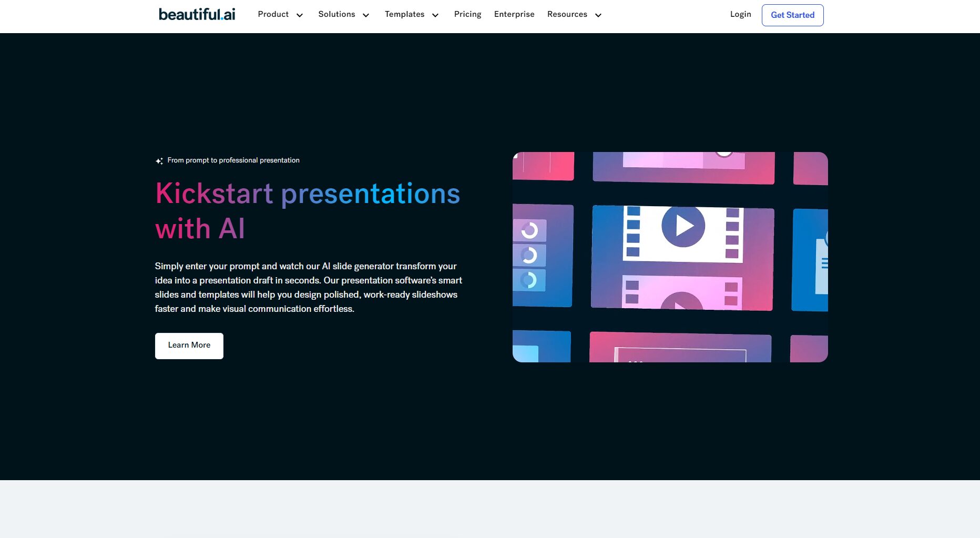Click the bottom donut chart icon

pyautogui.click(x=529, y=280)
